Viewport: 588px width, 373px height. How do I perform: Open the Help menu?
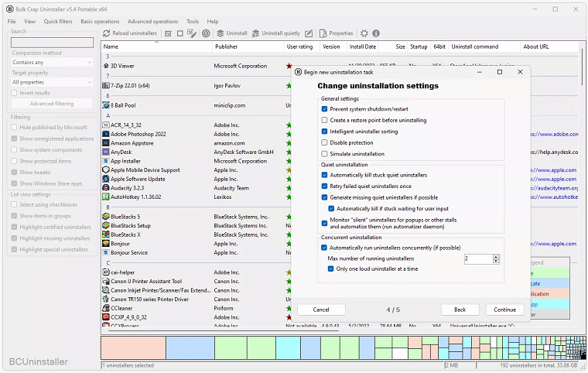[213, 22]
